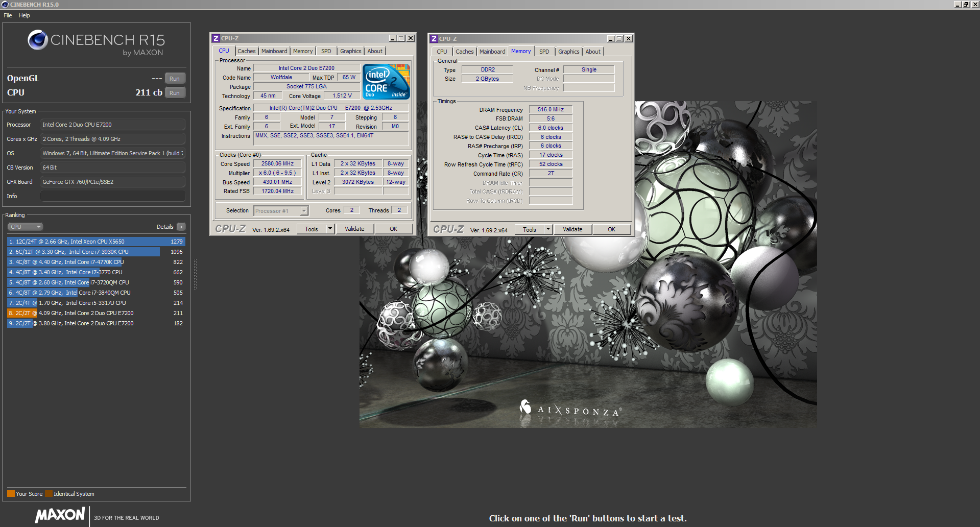
Task: Switch to Mainboard tab in left CPU-Z window
Action: coord(274,51)
